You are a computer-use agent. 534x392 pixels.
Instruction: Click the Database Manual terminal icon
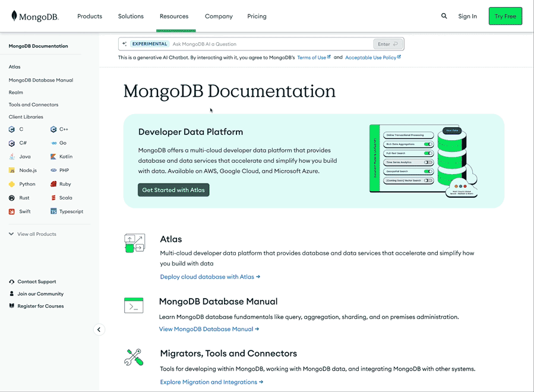[134, 305]
